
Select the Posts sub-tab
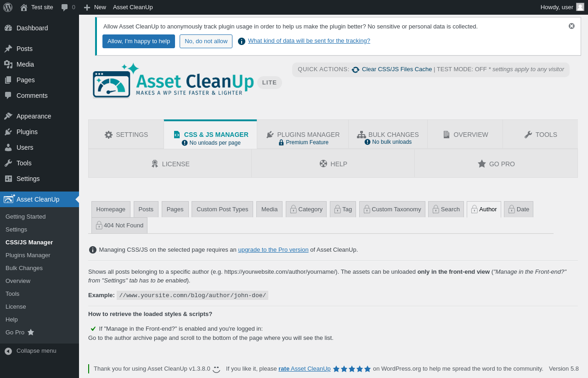point(146,209)
